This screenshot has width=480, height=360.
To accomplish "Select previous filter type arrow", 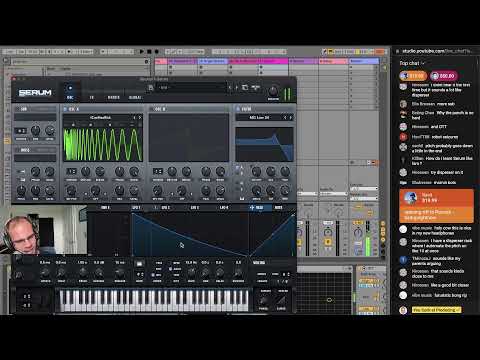I will [x=285, y=117].
